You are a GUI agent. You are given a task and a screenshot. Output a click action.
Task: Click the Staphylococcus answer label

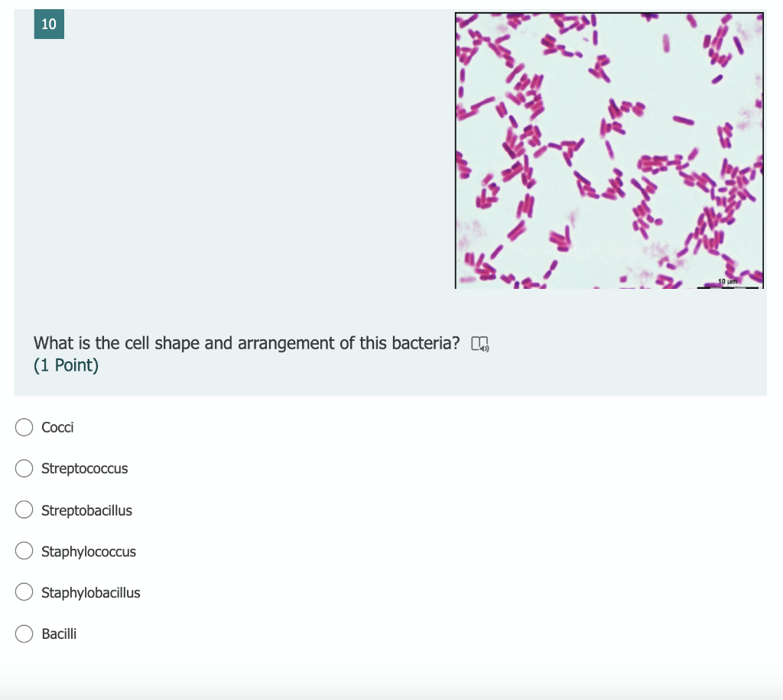[x=89, y=551]
